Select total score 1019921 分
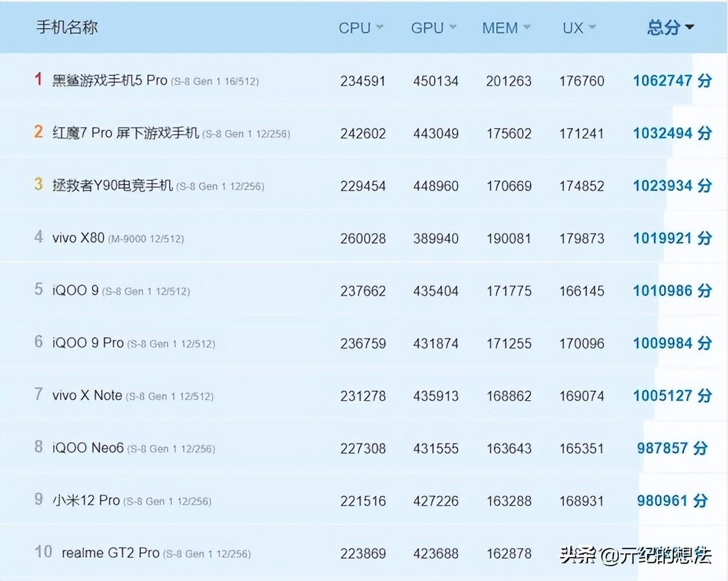 [x=672, y=238]
